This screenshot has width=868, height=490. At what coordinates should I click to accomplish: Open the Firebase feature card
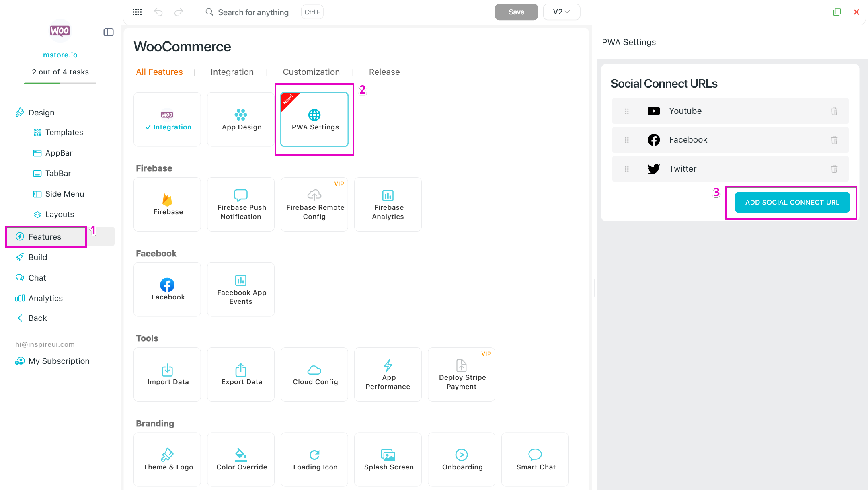[167, 204]
